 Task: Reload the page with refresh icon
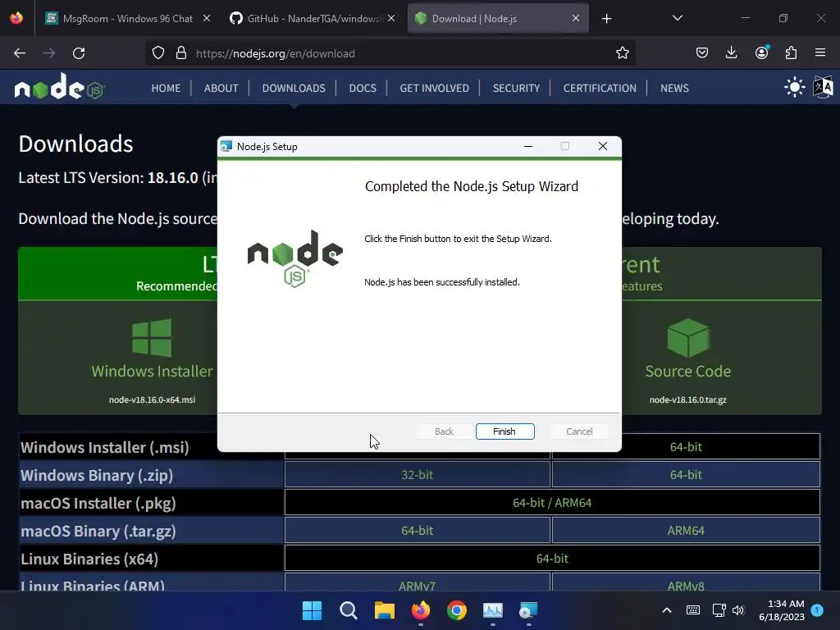(x=79, y=53)
